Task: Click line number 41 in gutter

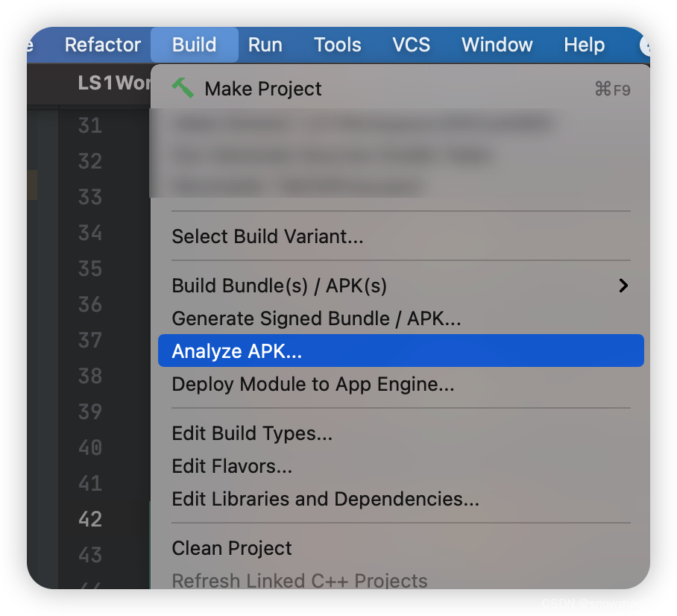Action: [x=90, y=484]
